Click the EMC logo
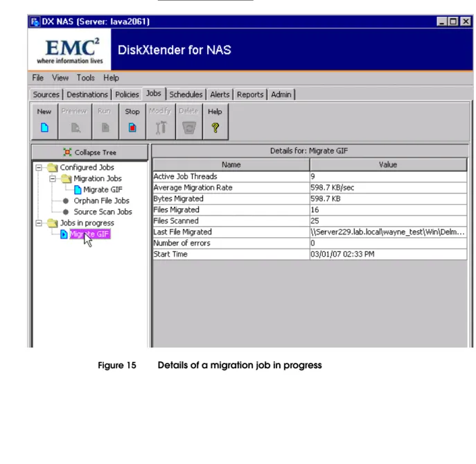This screenshot has height=464, width=476. [70, 50]
